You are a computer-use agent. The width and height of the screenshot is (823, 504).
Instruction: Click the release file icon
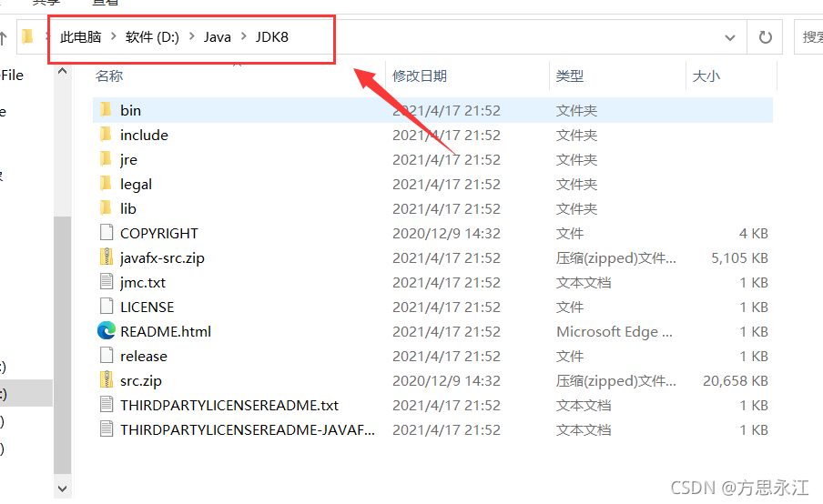(107, 356)
